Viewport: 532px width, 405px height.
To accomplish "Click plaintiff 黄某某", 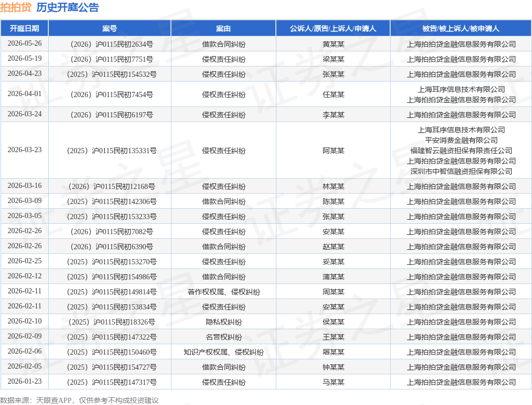I will [x=333, y=44].
